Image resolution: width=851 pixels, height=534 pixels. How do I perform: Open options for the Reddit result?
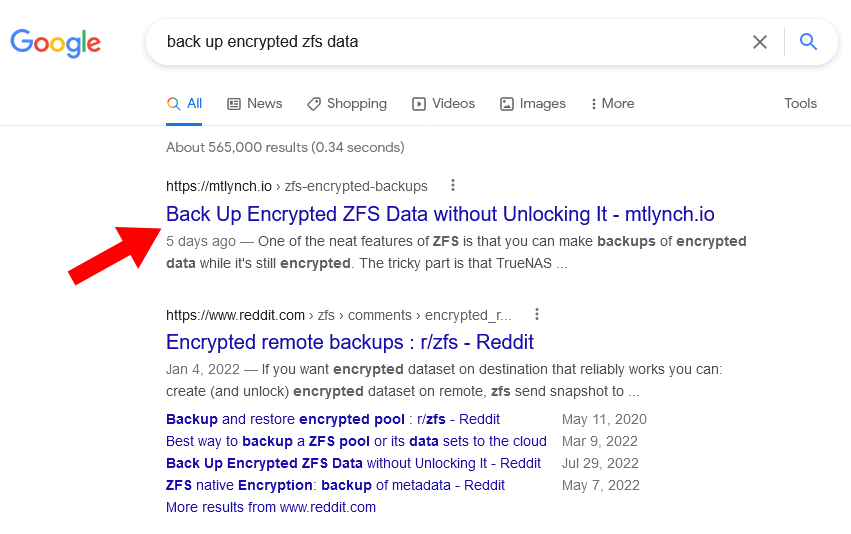[537, 313]
